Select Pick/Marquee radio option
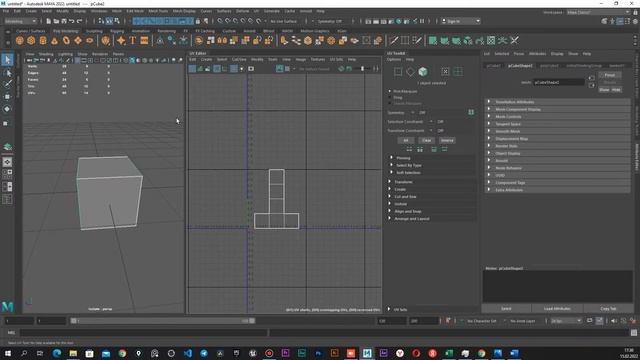 pyautogui.click(x=390, y=91)
